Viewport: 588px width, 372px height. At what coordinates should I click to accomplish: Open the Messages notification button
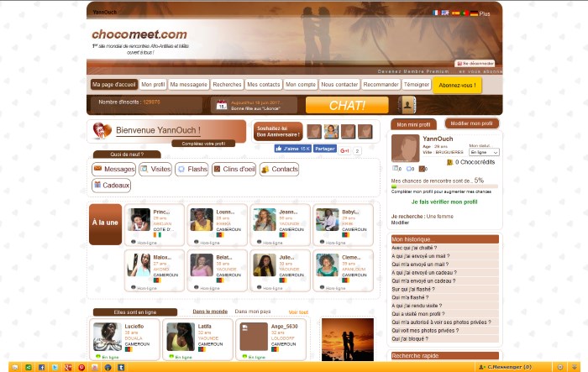point(113,169)
